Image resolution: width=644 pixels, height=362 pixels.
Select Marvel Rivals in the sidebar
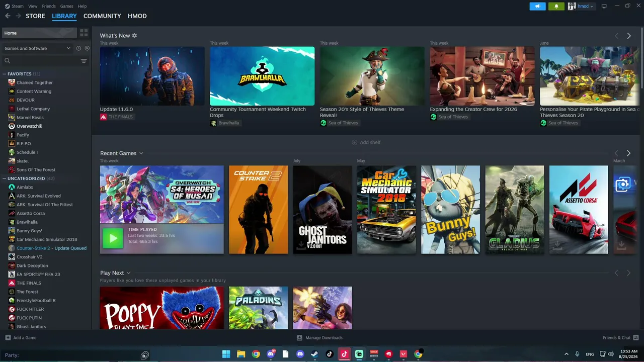pyautogui.click(x=30, y=118)
